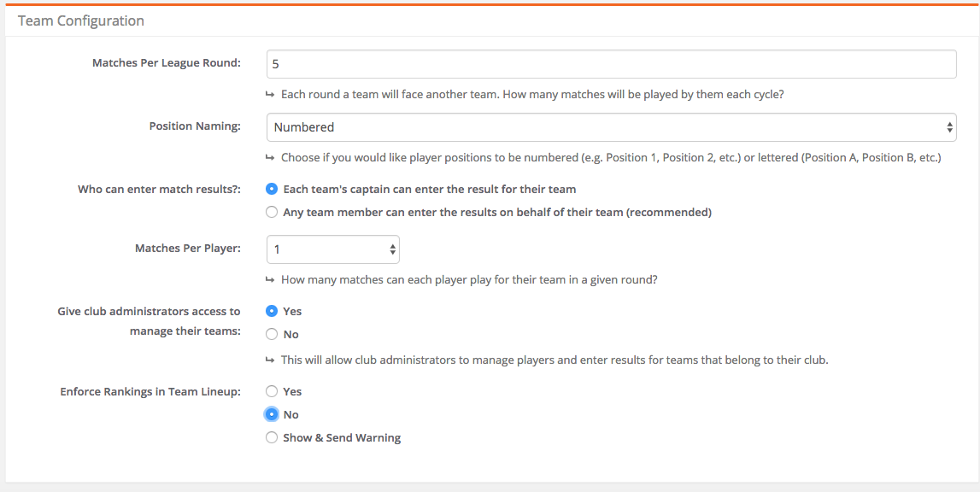The image size is (980, 492).
Task: Click the "Who can enter match results?:" label
Action: pos(160,189)
